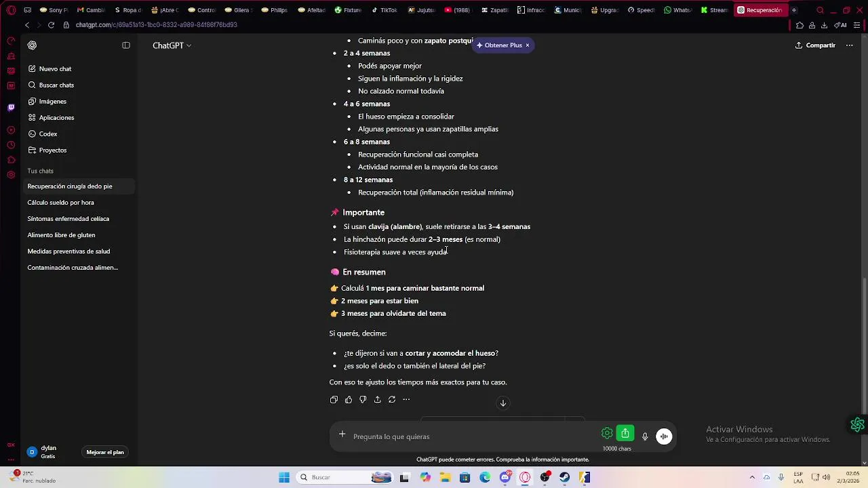Viewport: 868px width, 488px height.
Task: Open a new browser tab
Action: [794, 10]
